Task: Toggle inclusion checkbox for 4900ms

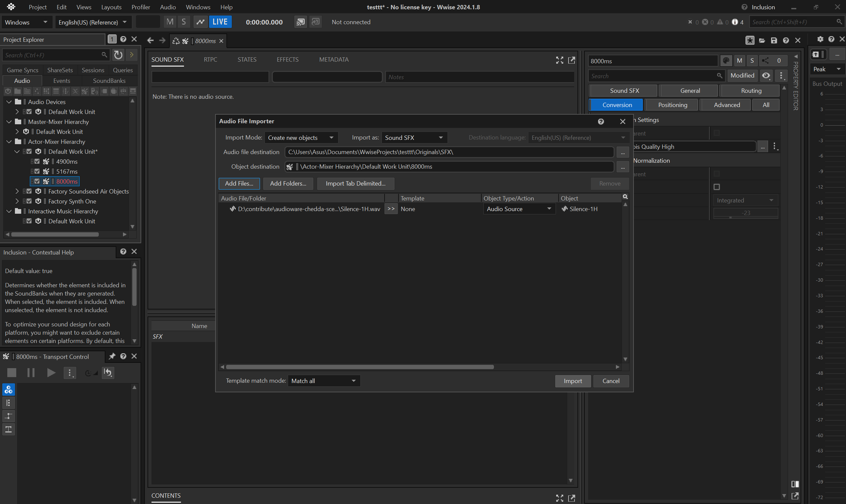Action: click(x=37, y=162)
